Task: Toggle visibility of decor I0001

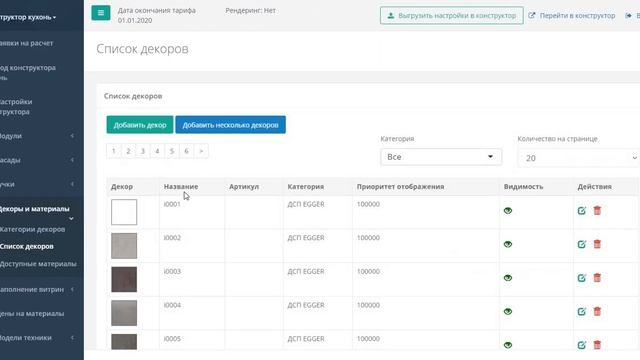Action: pos(508,211)
